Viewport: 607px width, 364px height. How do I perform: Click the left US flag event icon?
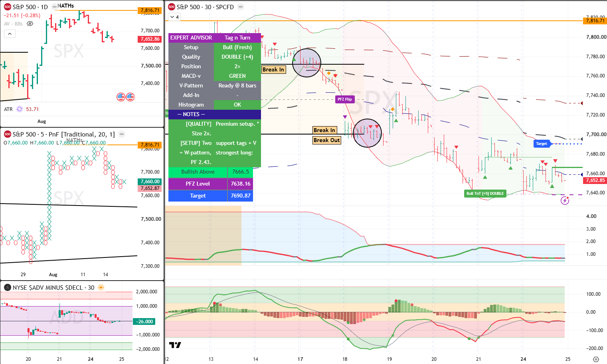pyautogui.click(x=121, y=97)
